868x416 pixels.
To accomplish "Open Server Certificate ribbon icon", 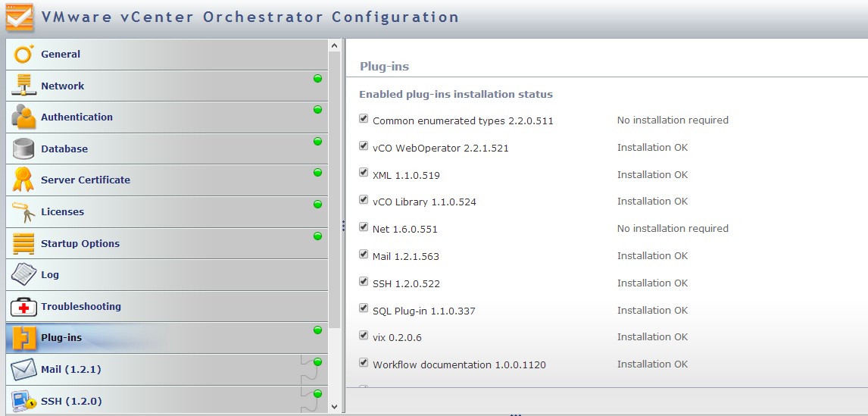I will 23,180.
